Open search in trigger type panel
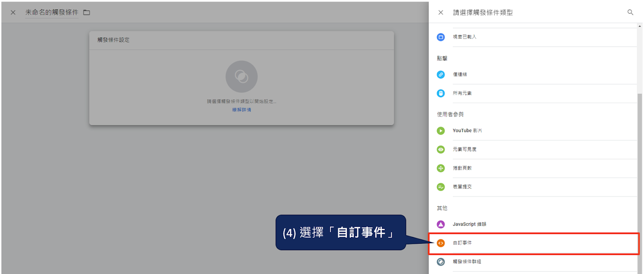Viewport: 644px width, 274px height. (x=630, y=12)
